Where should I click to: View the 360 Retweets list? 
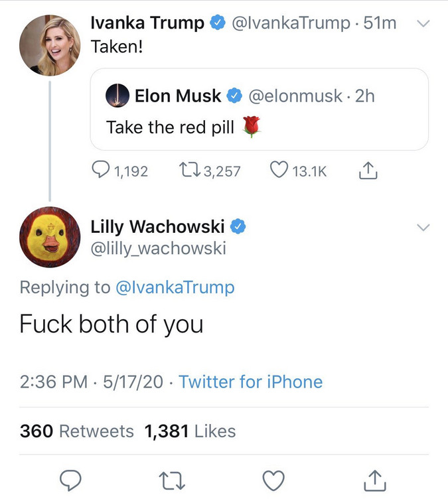coord(77,431)
